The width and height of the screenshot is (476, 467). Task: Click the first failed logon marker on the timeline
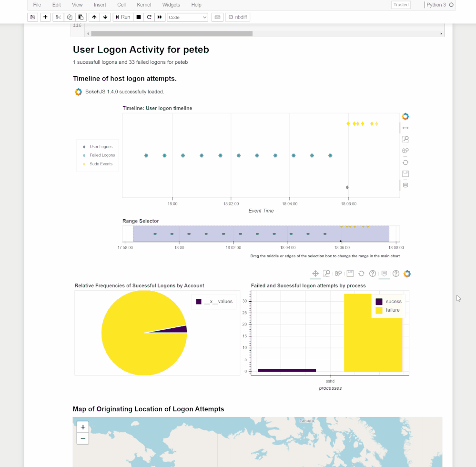(146, 155)
